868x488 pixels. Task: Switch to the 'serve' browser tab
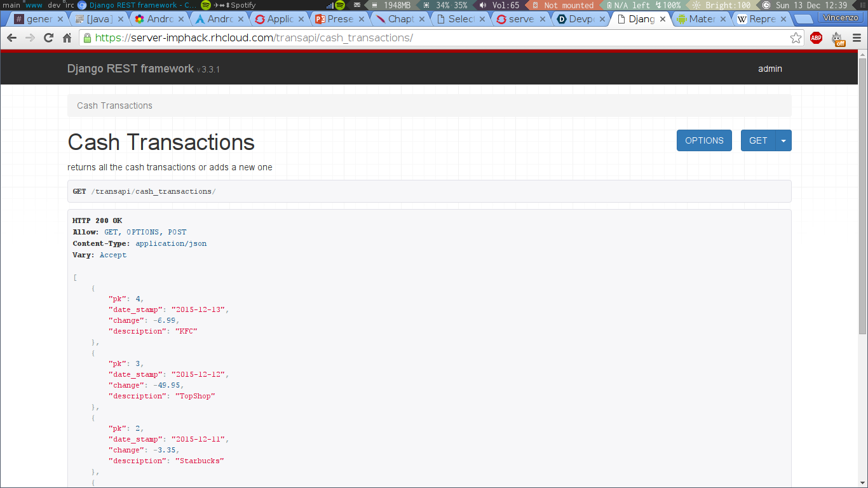[x=521, y=19]
